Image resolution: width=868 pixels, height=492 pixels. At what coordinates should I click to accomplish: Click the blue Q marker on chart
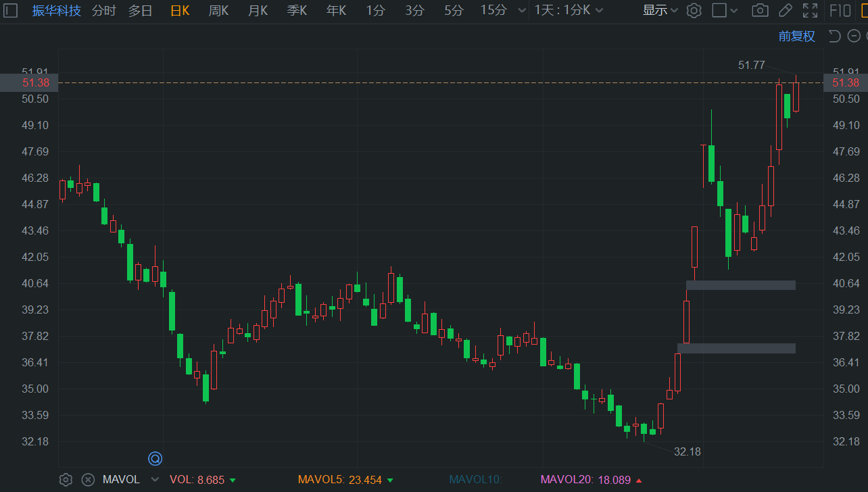coord(155,459)
